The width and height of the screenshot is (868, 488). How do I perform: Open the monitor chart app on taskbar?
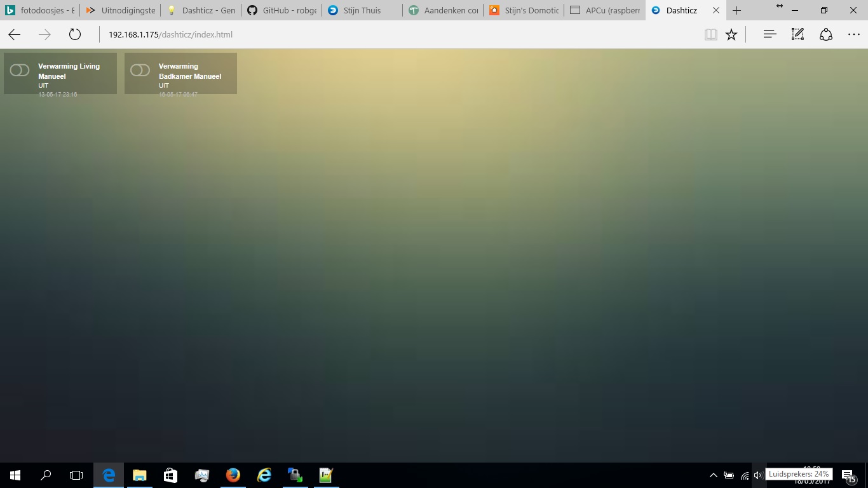point(202,475)
